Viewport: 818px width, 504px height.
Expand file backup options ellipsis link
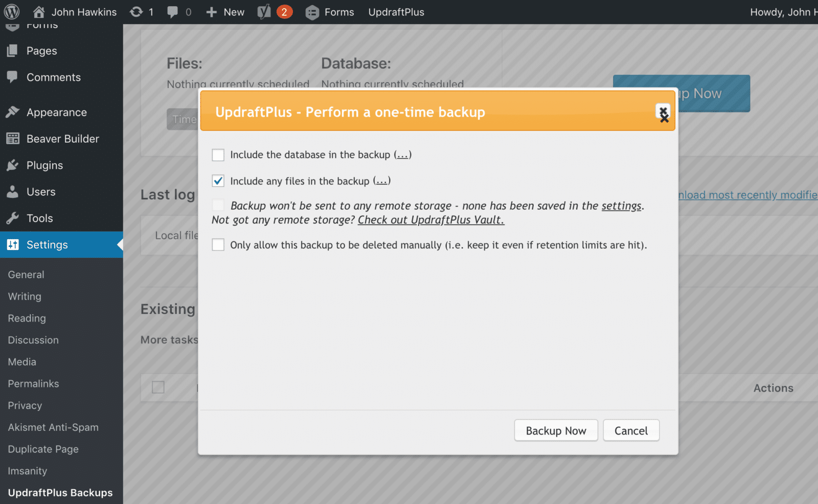381,181
